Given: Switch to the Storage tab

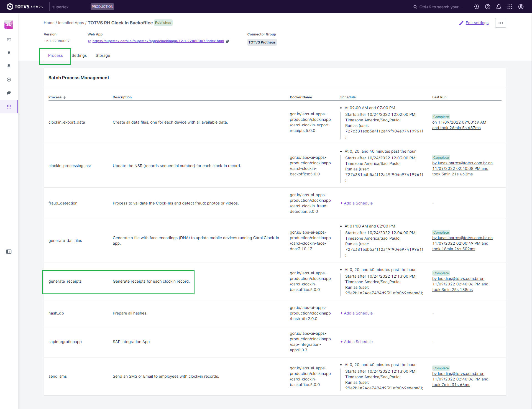Looking at the screenshot, I should coord(103,55).
